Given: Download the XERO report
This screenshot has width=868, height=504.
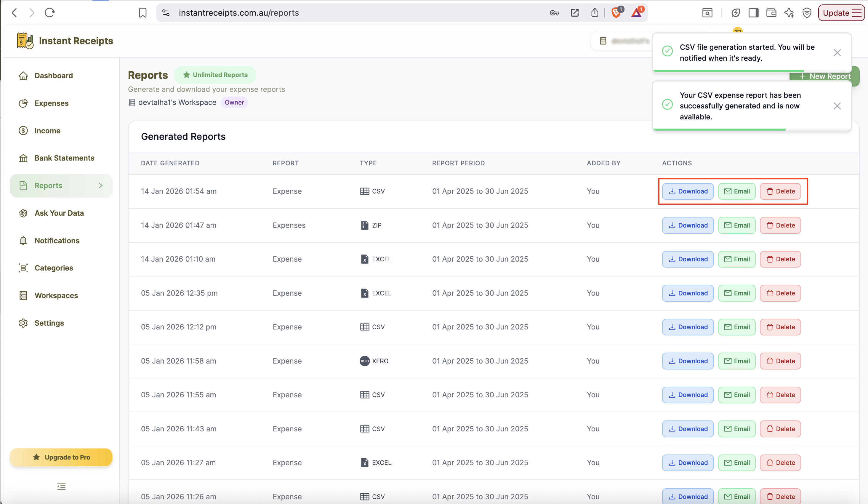Looking at the screenshot, I should coord(688,361).
